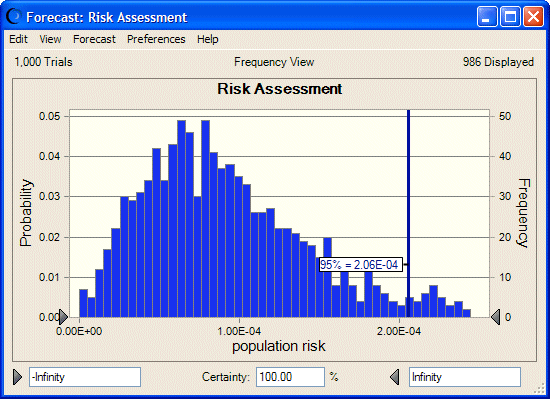The width and height of the screenshot is (550, 399).
Task: Click the 2.00E-04 x-axis value
Action: tap(399, 331)
